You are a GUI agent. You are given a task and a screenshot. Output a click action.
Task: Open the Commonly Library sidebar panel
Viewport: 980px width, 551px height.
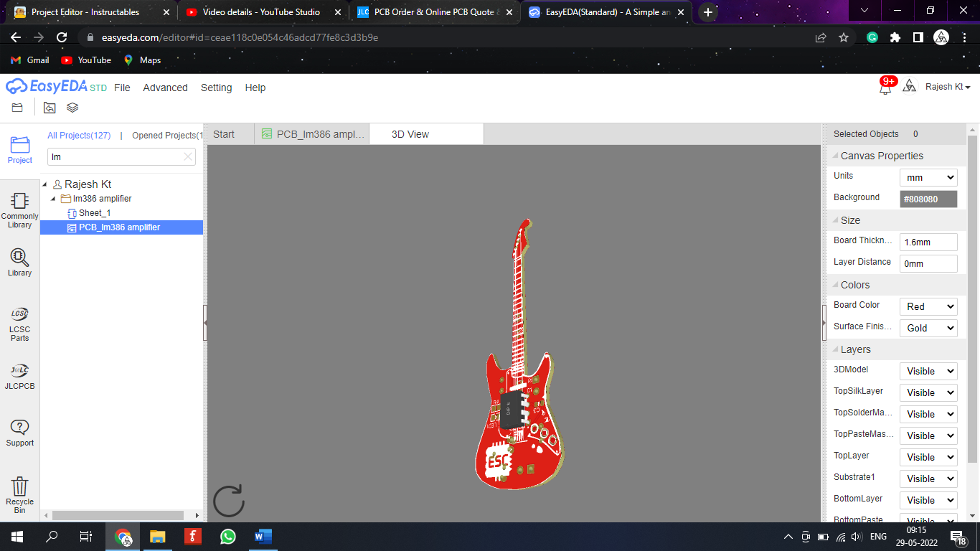(x=20, y=210)
